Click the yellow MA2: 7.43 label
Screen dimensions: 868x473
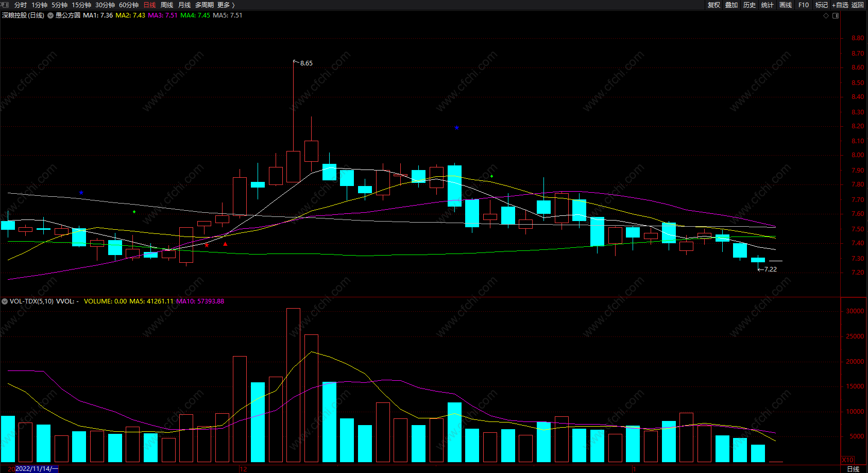click(130, 15)
